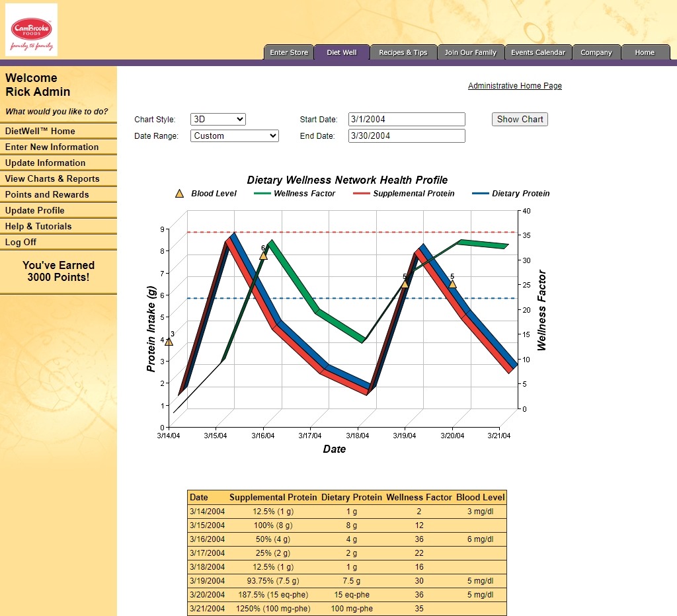
Task: Click the blood level marker at 3/20/04
Action: pyautogui.click(x=452, y=284)
